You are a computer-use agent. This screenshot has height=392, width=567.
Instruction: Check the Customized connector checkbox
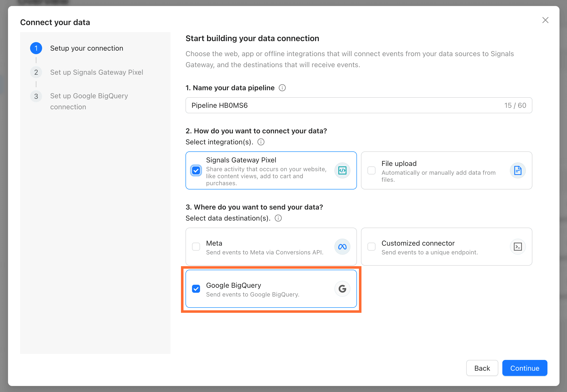(x=371, y=247)
